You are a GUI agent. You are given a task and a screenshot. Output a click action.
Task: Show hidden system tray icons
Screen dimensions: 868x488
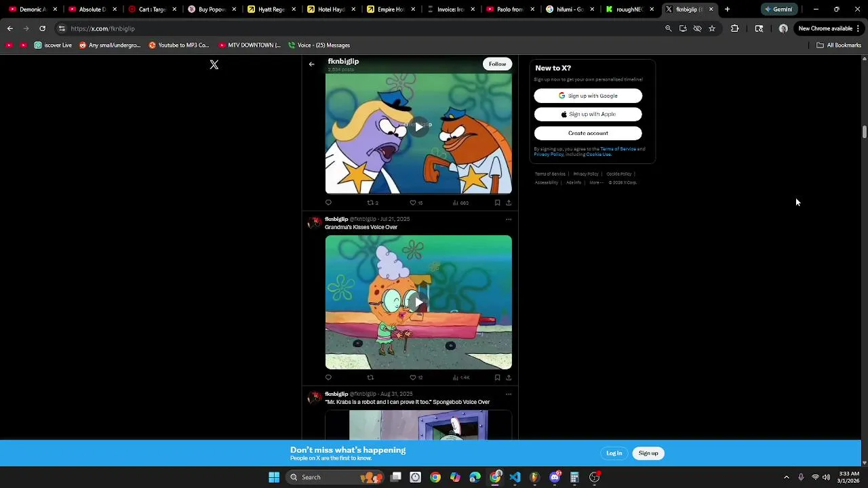(787, 477)
